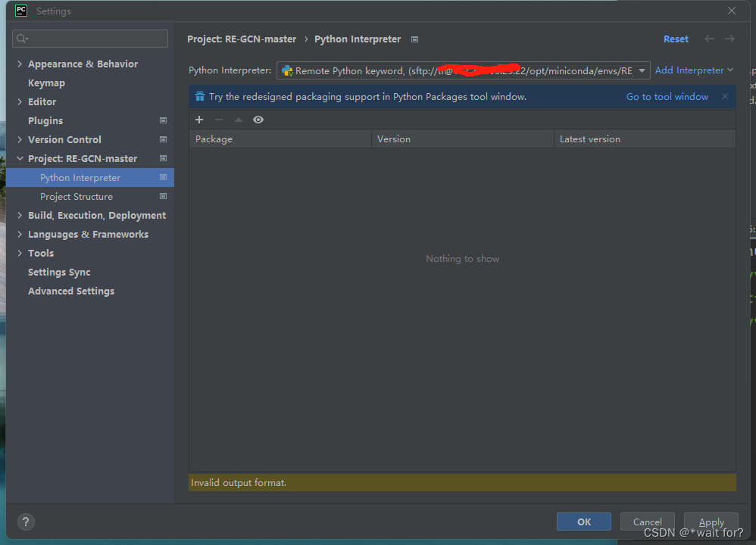
Task: Click the project-level icon beside Version Control
Action: (164, 139)
